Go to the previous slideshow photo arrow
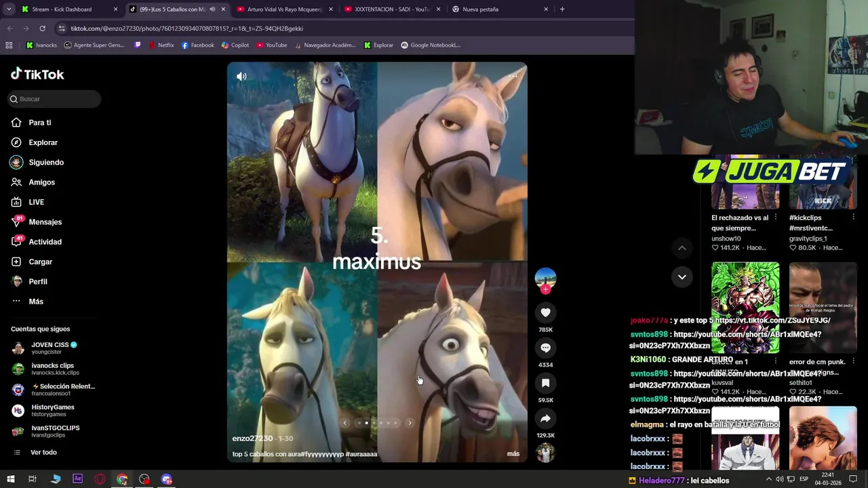The height and width of the screenshot is (488, 868). click(344, 423)
